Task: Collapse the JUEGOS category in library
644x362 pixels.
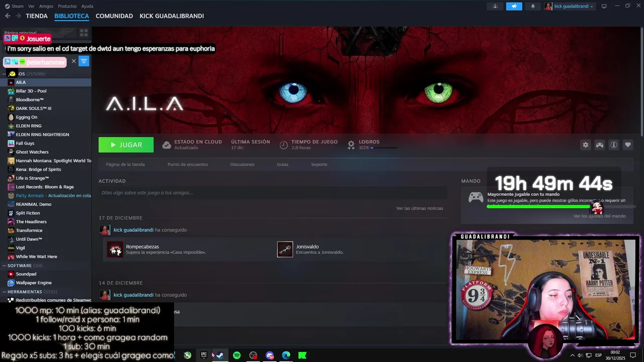Action: tap(4, 74)
